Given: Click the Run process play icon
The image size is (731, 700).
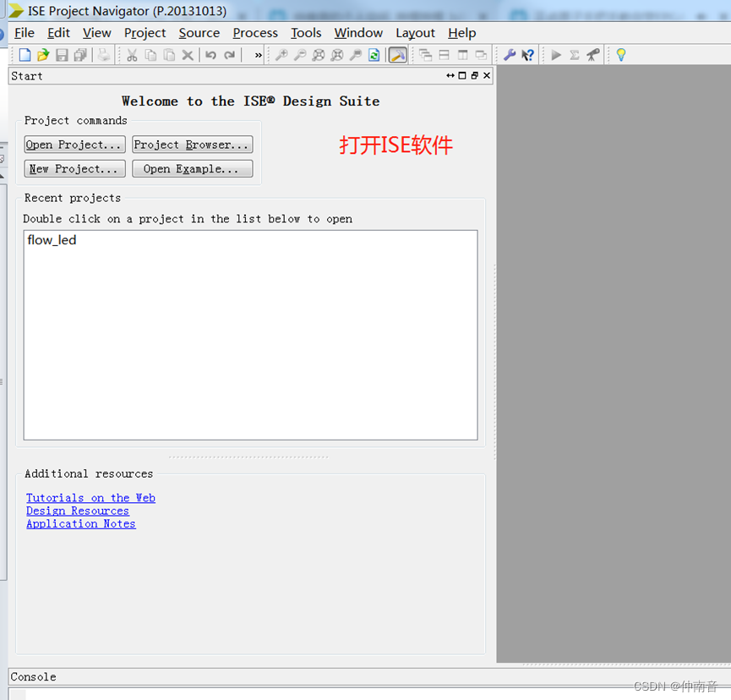Looking at the screenshot, I should coord(556,55).
